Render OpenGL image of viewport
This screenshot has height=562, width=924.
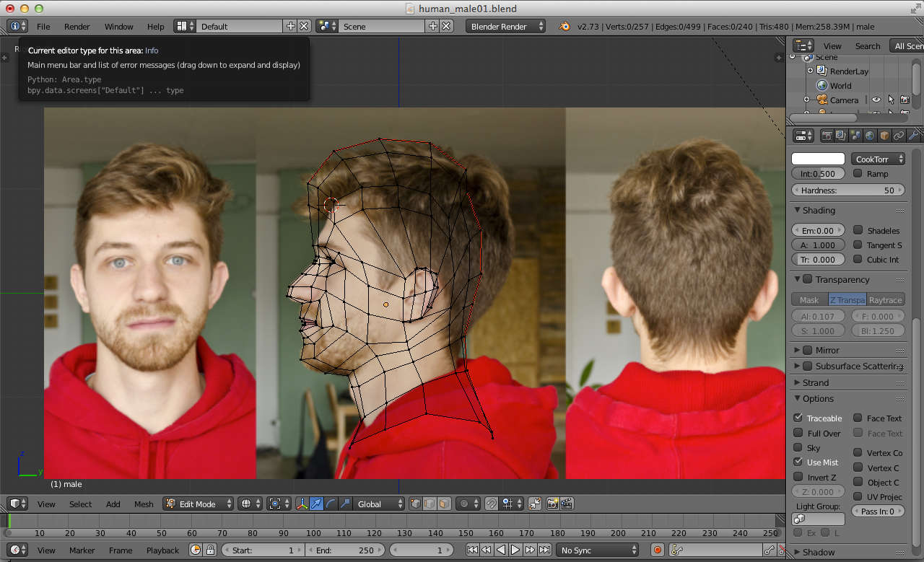tap(553, 504)
